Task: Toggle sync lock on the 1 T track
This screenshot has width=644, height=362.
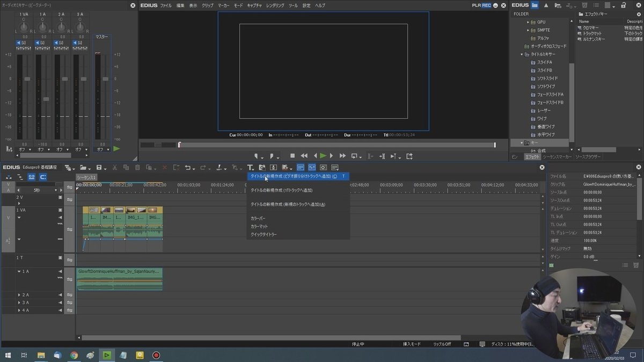Action: pos(69,260)
